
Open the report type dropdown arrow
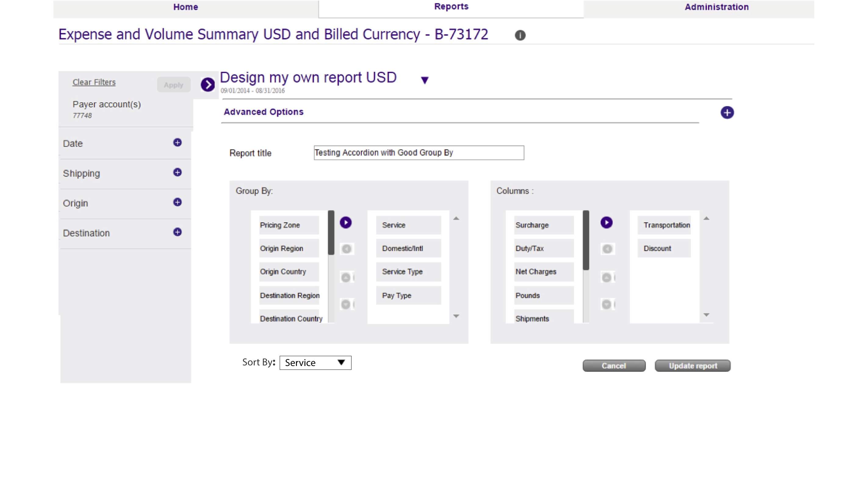point(425,80)
